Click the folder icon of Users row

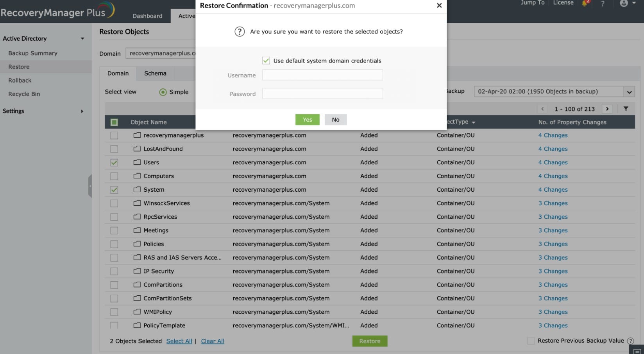pyautogui.click(x=137, y=162)
